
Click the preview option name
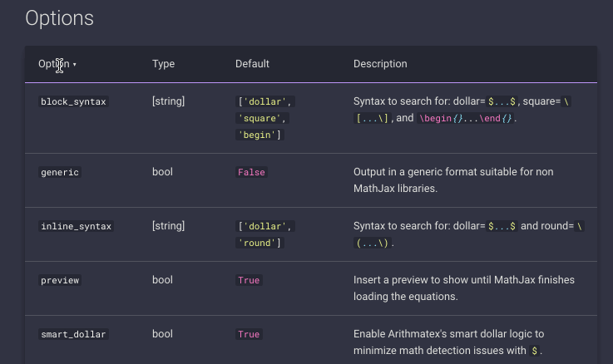[x=60, y=280]
